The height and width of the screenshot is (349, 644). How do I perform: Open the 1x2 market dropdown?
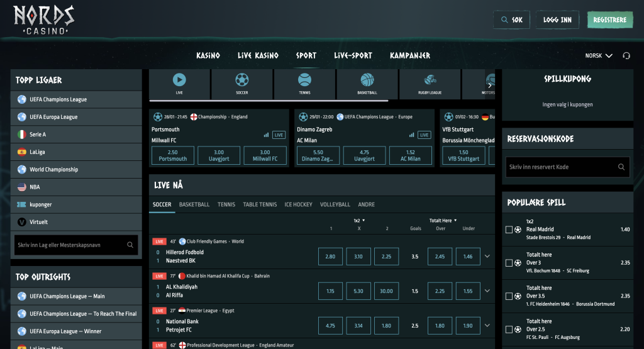coord(359,221)
